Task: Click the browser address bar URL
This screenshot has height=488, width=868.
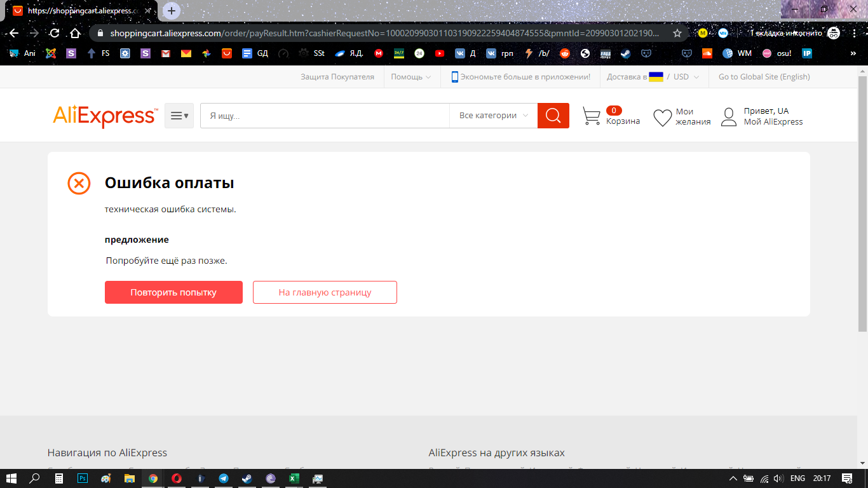Action: [384, 33]
